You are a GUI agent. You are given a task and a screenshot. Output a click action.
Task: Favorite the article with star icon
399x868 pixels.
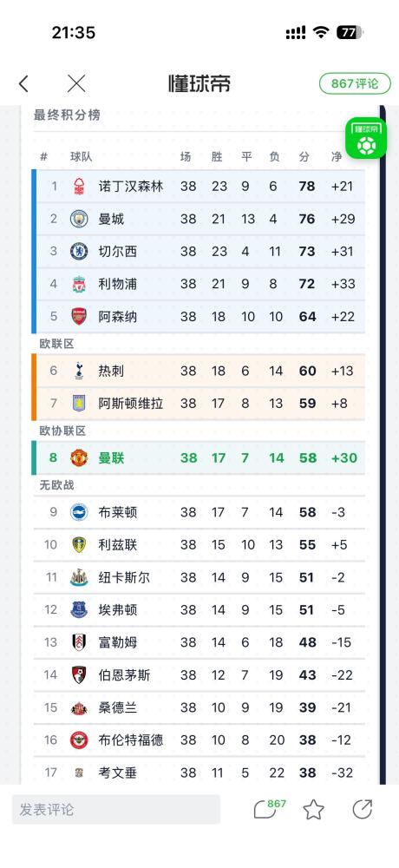(313, 809)
